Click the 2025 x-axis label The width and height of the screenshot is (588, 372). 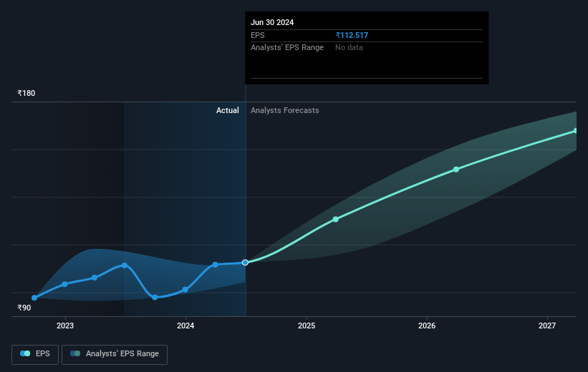tap(307, 325)
